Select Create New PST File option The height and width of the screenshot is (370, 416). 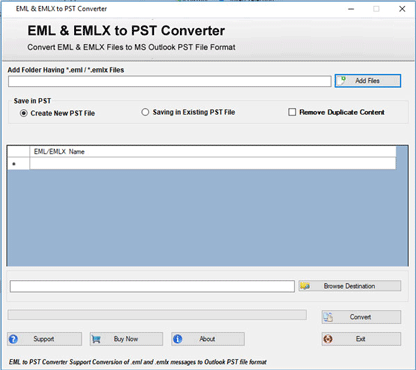57,113
